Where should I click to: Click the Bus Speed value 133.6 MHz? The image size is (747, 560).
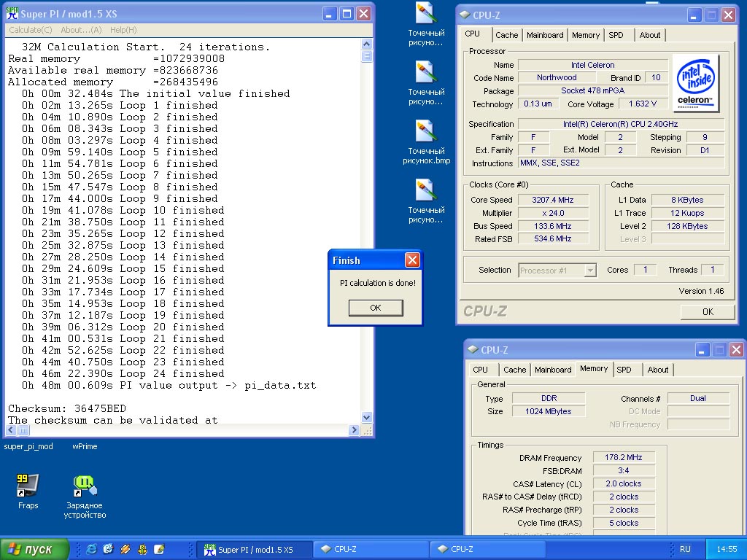point(553,226)
